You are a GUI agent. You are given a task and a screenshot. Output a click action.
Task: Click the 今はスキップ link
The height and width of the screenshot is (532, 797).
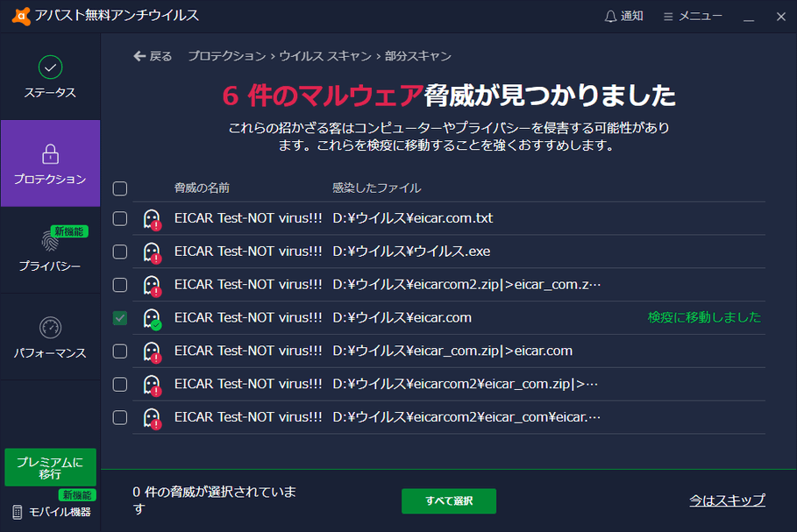click(727, 500)
